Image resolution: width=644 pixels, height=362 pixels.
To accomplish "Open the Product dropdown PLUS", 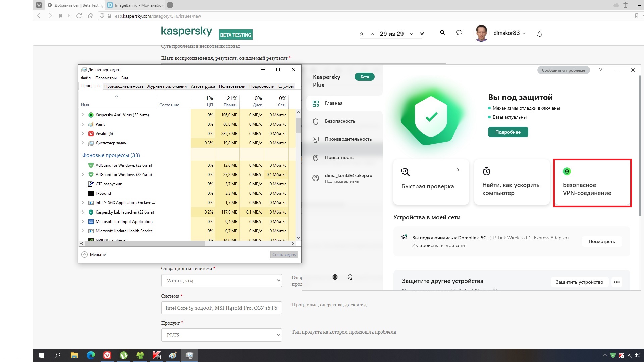I will (221, 335).
